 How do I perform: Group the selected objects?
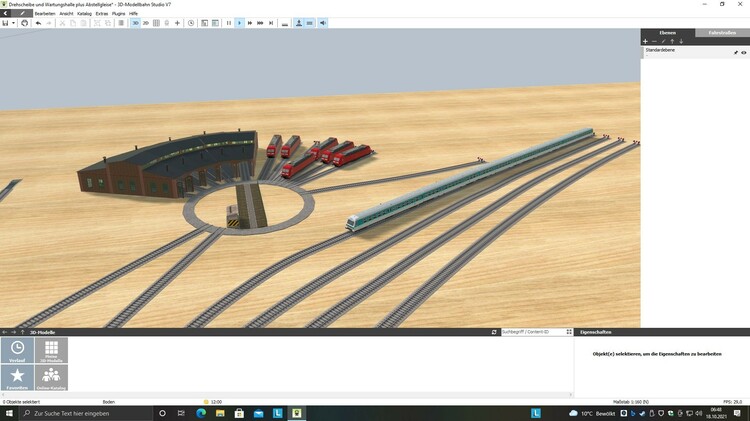coord(97,23)
